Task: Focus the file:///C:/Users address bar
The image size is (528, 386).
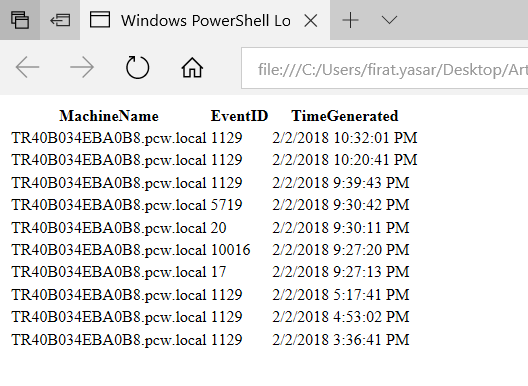Action: 385,68
